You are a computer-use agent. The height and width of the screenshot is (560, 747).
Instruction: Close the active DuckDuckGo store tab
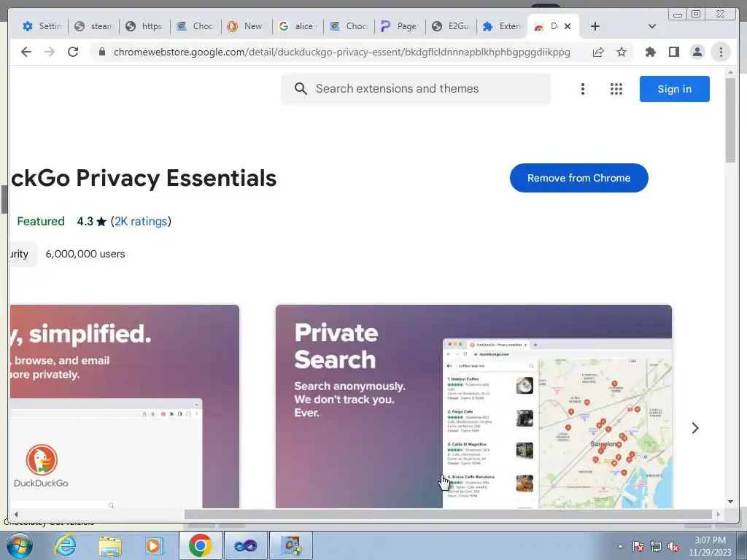568,26
